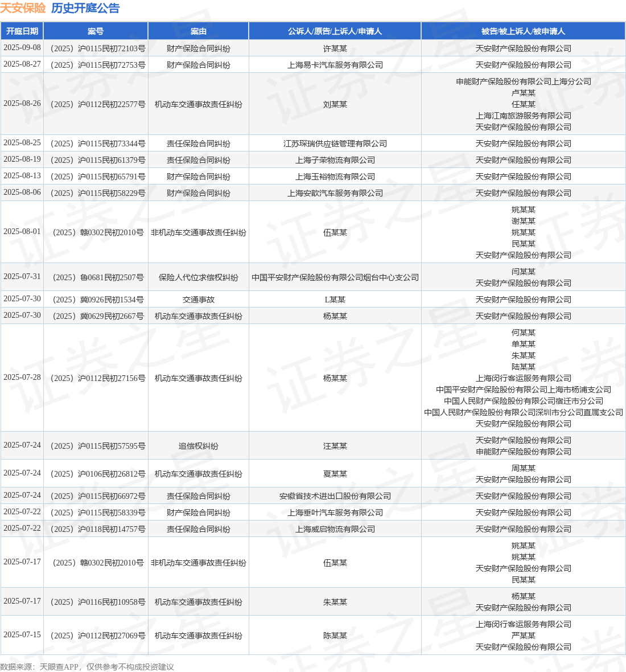Click the 公诉人/原告/上诉人/申请人 column header

[335, 31]
